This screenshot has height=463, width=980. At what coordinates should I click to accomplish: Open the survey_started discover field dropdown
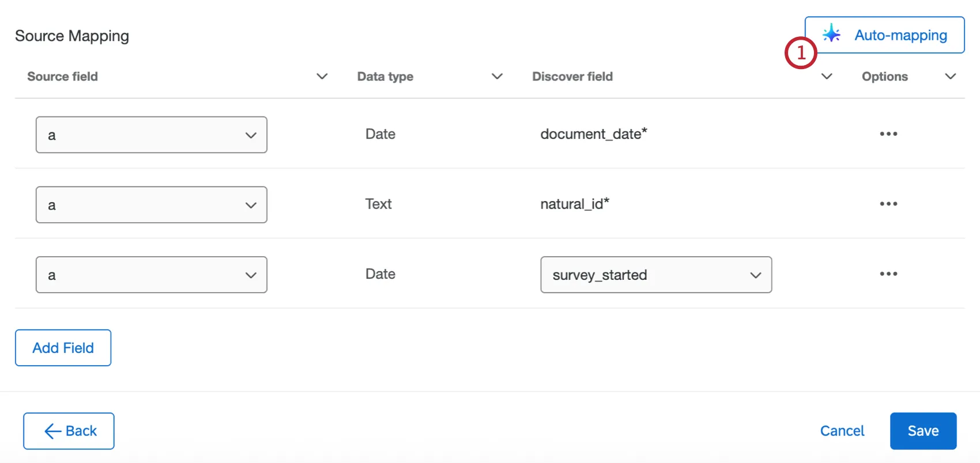656,275
